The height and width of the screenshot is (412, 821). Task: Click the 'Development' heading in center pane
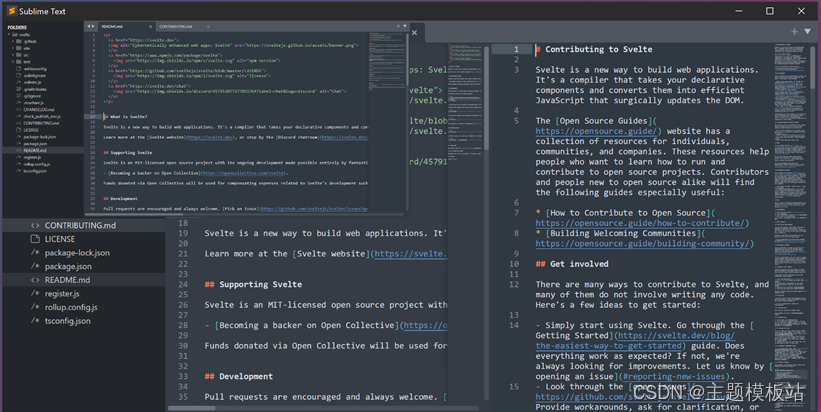click(x=246, y=376)
